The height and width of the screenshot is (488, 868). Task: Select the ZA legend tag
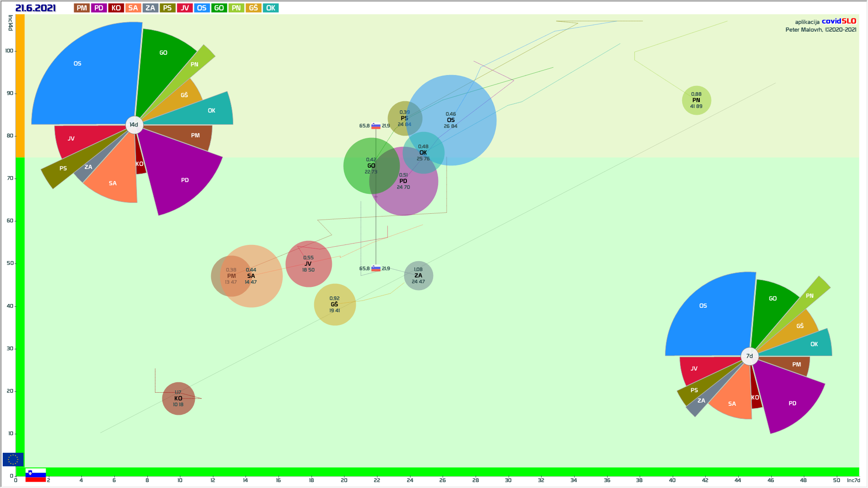tap(150, 8)
